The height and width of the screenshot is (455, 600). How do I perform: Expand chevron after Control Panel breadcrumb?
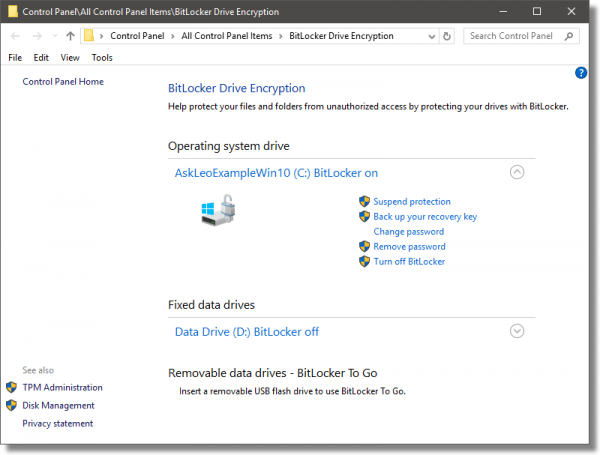(173, 36)
